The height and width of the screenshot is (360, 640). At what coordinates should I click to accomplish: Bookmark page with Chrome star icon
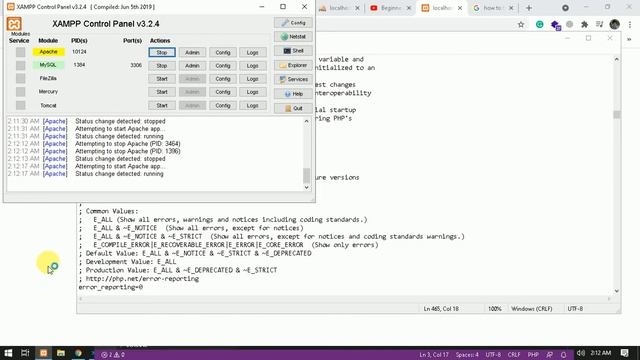[x=521, y=24]
